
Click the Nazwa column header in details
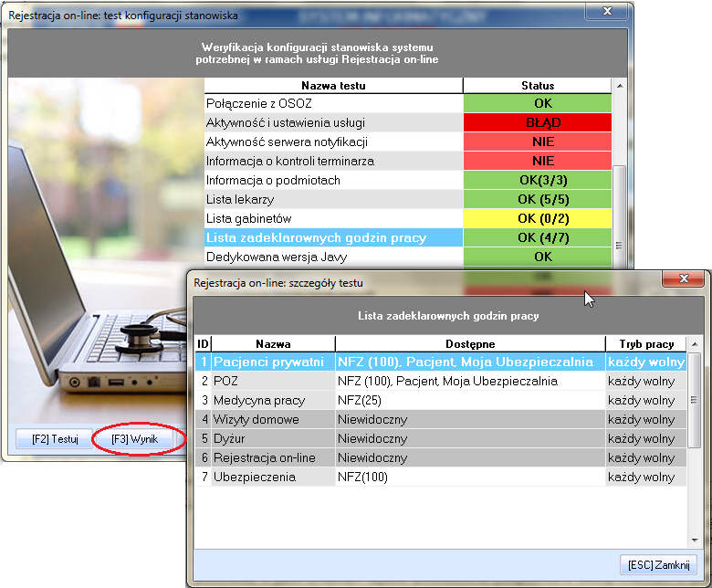273,343
